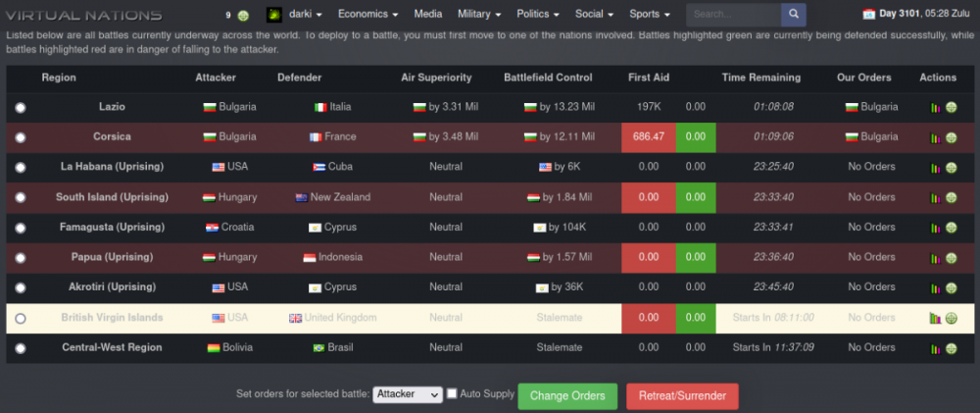Open the Attacker orders dropdown

pos(408,394)
